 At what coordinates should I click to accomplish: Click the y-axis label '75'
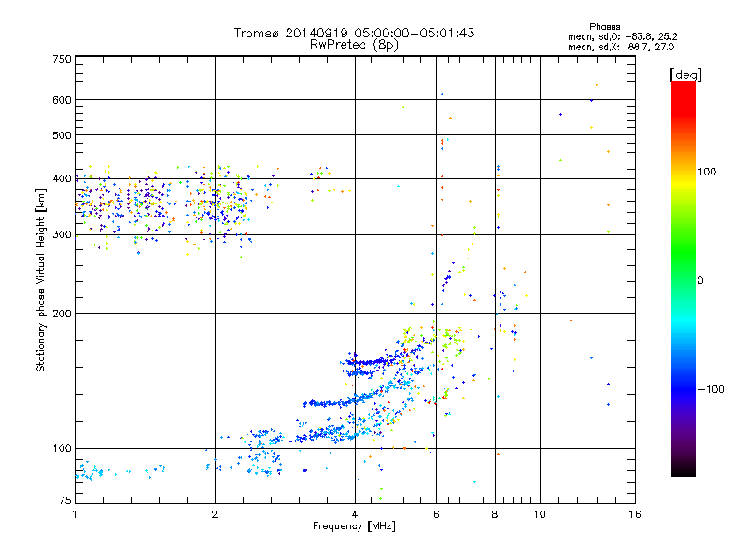pyautogui.click(x=65, y=500)
